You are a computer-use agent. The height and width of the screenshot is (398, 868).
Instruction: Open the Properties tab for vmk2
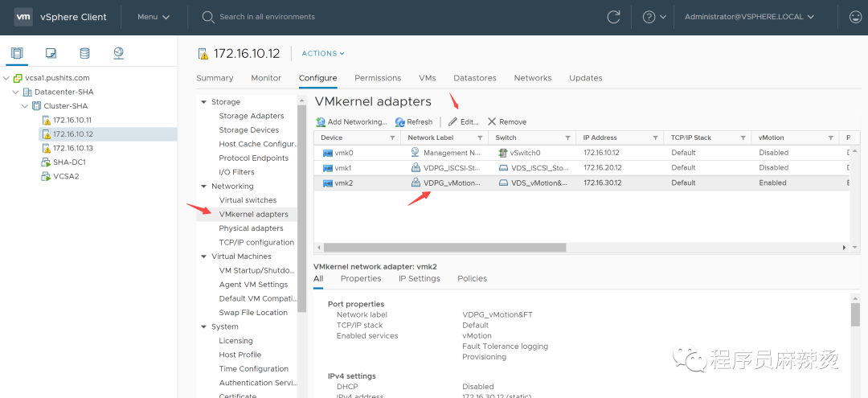pos(361,278)
